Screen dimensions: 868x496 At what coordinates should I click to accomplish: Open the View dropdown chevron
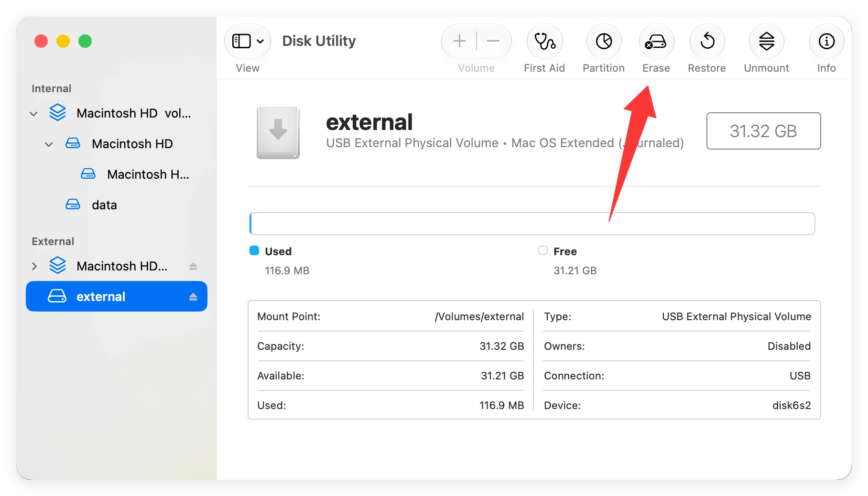[260, 42]
